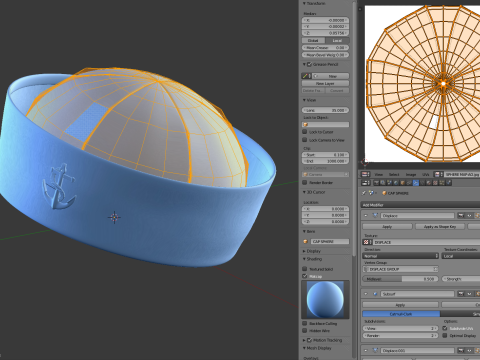Open the Object properties tab
The image size is (480, 360).
pyautogui.click(x=402, y=183)
